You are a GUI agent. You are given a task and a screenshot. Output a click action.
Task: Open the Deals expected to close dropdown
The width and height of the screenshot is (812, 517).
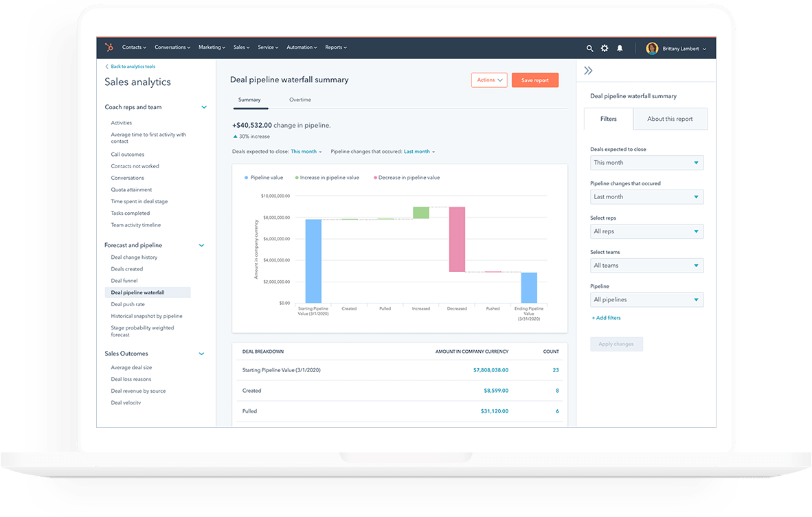point(646,163)
